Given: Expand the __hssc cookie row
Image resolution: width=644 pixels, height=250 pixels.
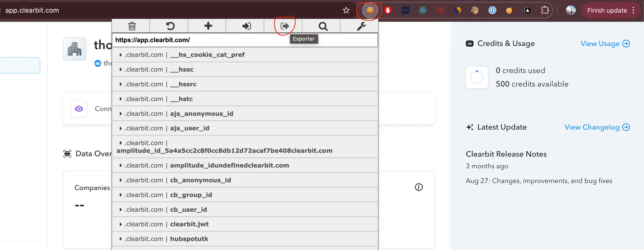Looking at the screenshot, I should click(245, 69).
